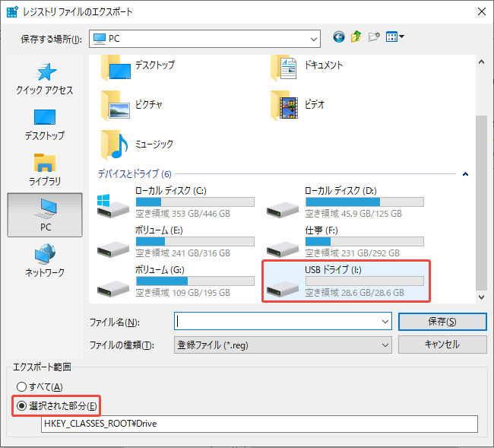Select 選択された部分(E) radio button

pyautogui.click(x=57, y=405)
